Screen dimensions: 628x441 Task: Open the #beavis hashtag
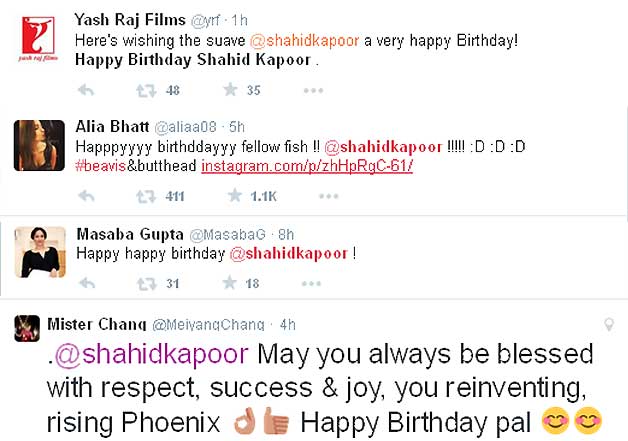(101, 166)
